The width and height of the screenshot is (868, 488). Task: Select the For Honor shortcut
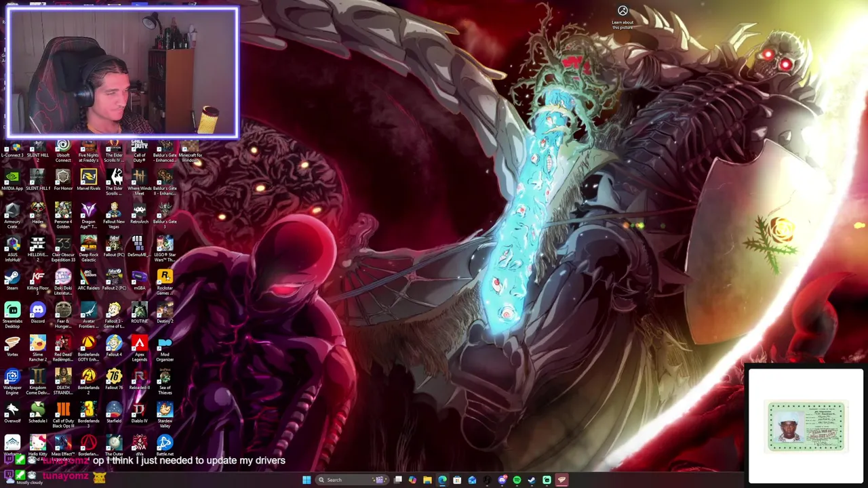63,181
